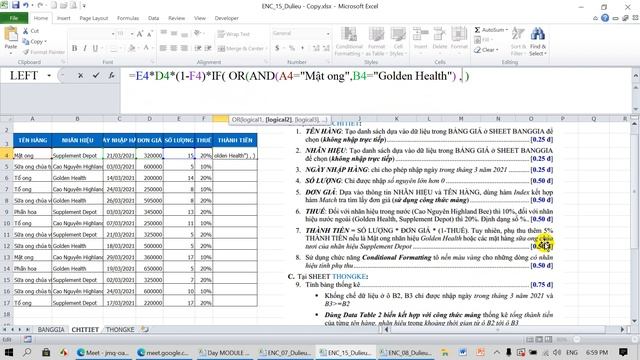Viewport: 640px width, 360px height.
Task: Switch to the Meet - jmq taskbar window
Action: tap(104, 352)
